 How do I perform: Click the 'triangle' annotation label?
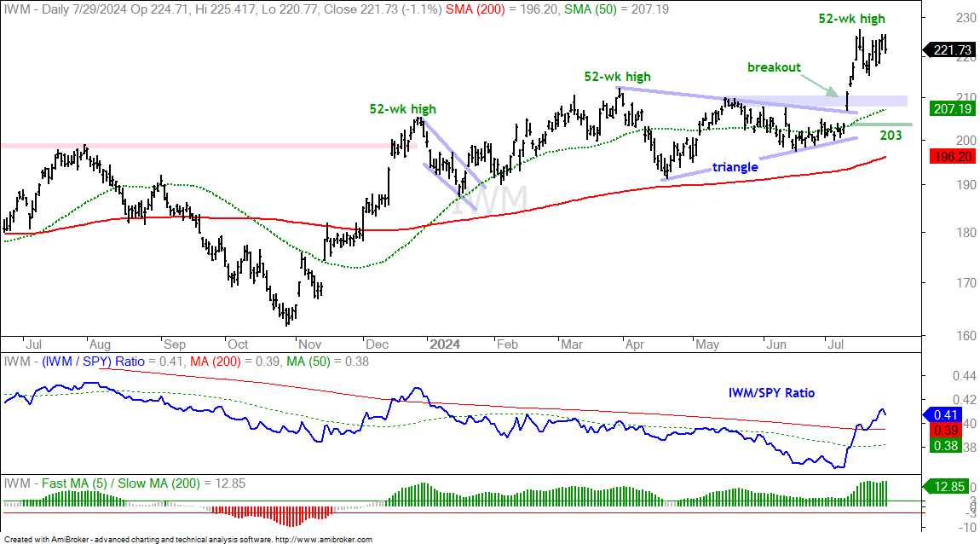click(735, 167)
